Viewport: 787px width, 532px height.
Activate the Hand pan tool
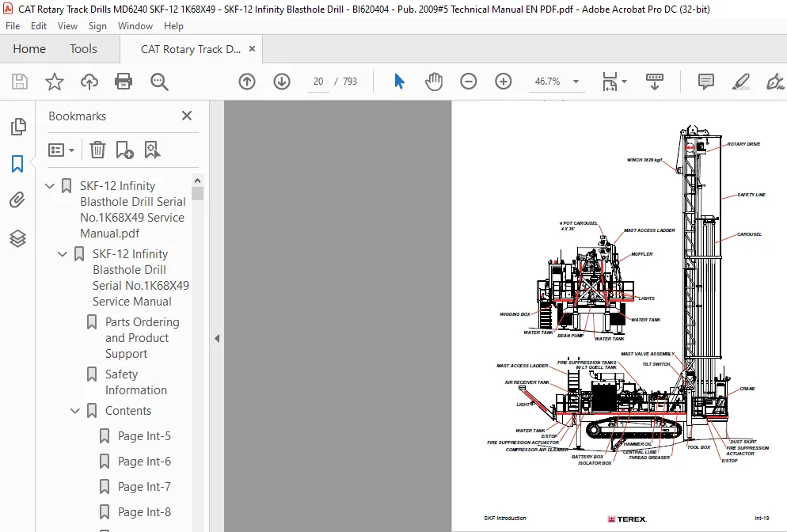[x=434, y=82]
